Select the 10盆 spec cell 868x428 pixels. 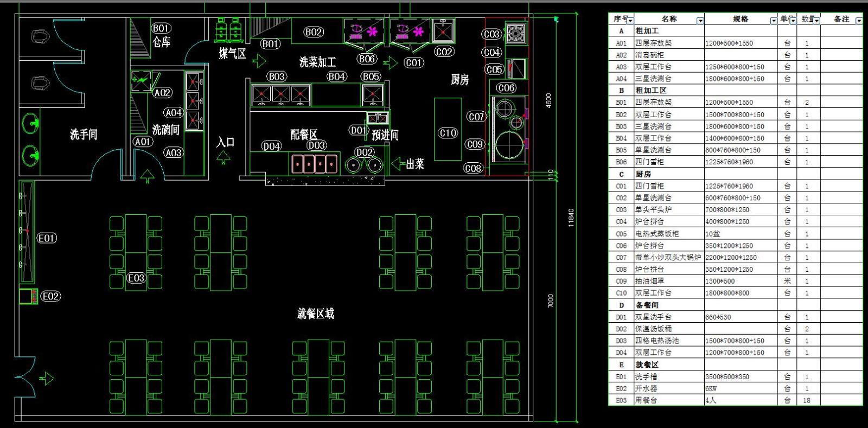coord(741,234)
